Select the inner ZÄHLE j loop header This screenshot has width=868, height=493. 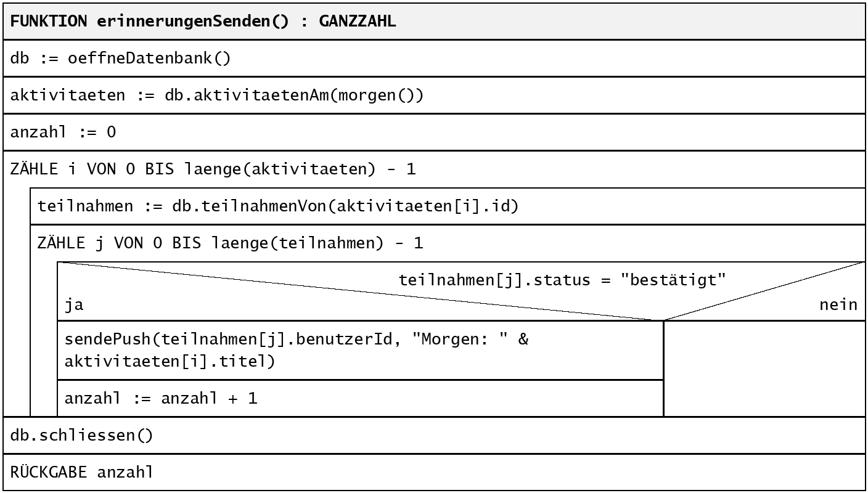click(448, 243)
